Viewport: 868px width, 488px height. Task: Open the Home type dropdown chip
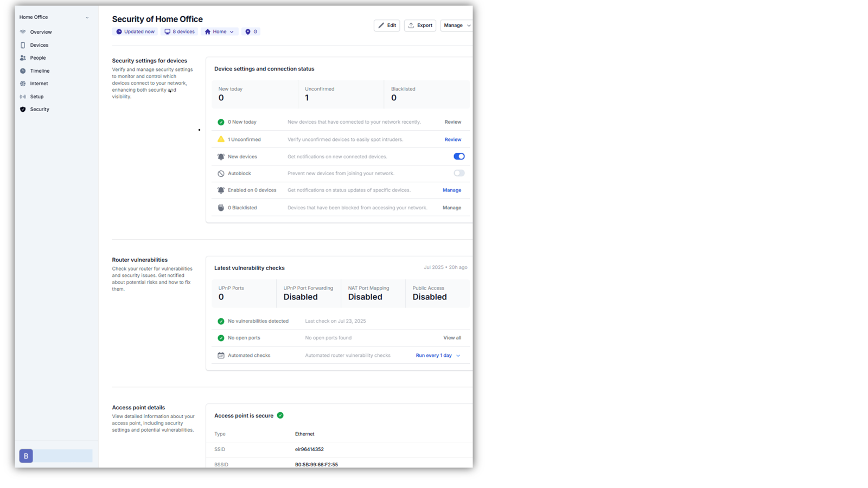pos(220,32)
